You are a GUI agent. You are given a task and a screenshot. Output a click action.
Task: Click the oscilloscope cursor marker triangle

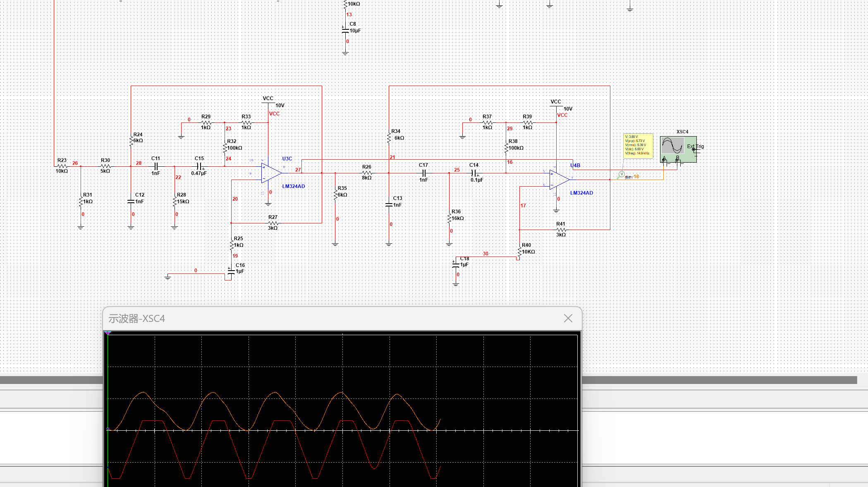pyautogui.click(x=108, y=333)
